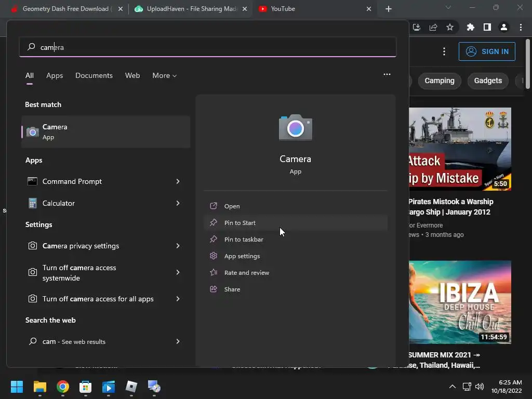
Task: Open Chrome tab search dropdown arrow
Action: click(x=448, y=7)
